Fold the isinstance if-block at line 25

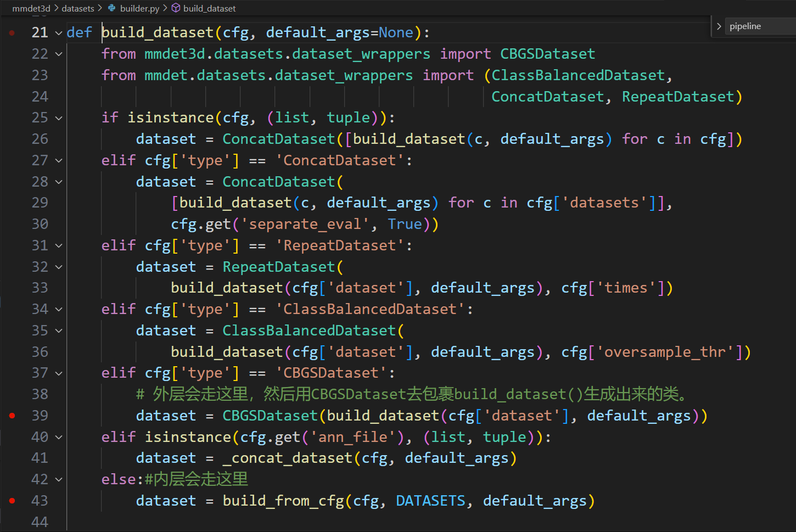(x=59, y=118)
